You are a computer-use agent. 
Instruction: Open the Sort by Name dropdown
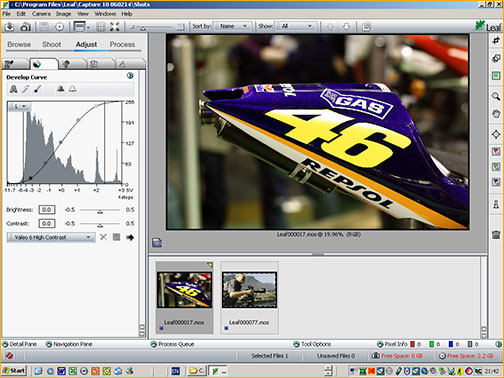[232, 26]
